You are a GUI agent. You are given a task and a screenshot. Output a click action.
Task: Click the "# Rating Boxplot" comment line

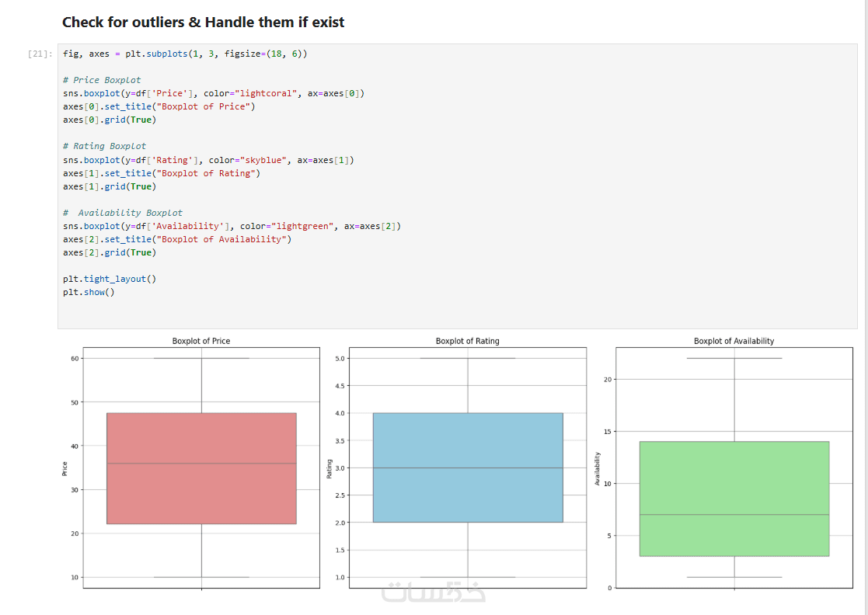[x=104, y=146]
